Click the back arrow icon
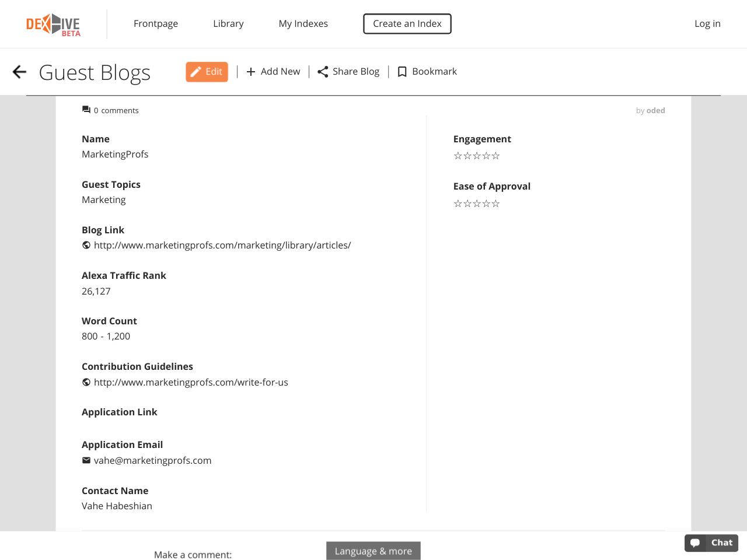 (20, 72)
